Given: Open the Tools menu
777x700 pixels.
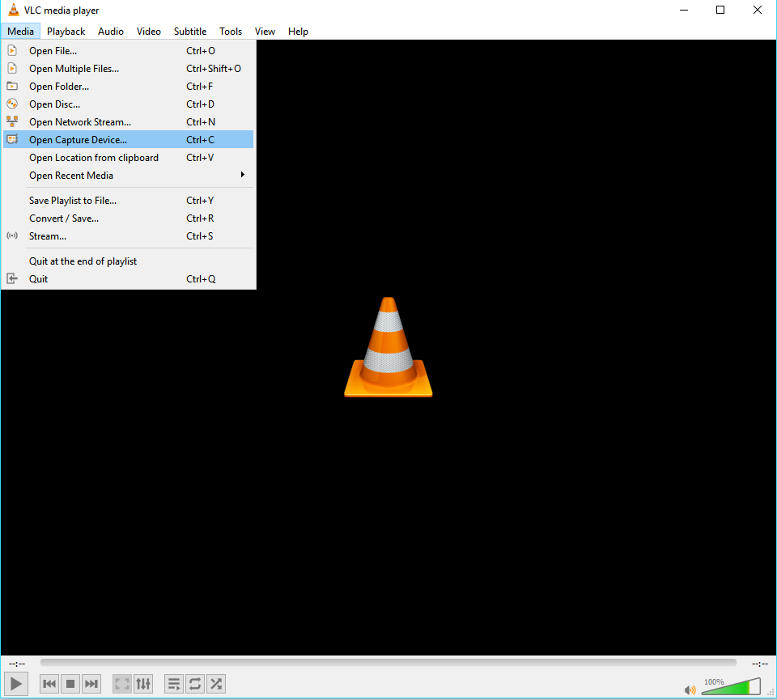Looking at the screenshot, I should click(x=231, y=32).
